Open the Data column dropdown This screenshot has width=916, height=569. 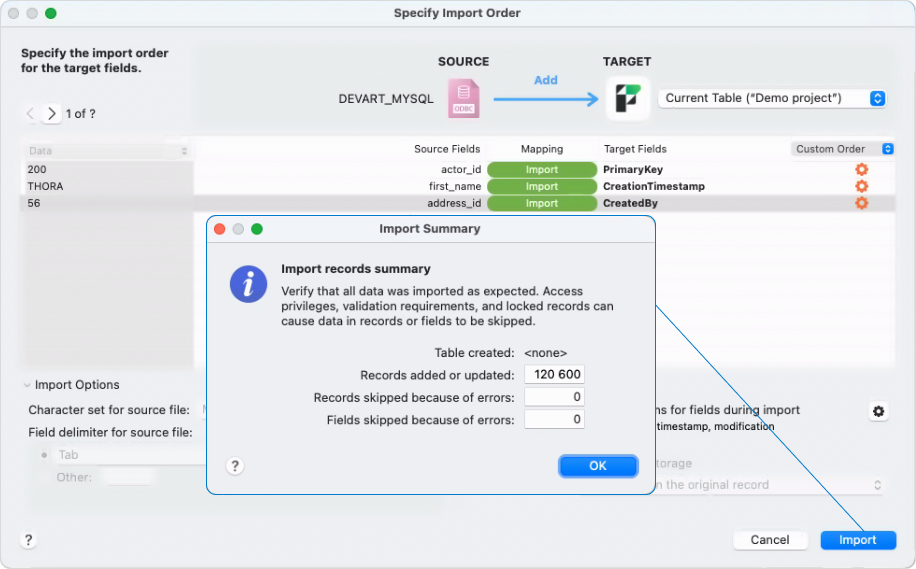[107, 151]
